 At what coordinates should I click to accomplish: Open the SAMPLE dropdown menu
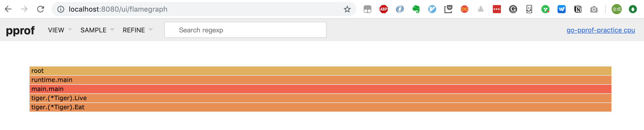(97, 30)
